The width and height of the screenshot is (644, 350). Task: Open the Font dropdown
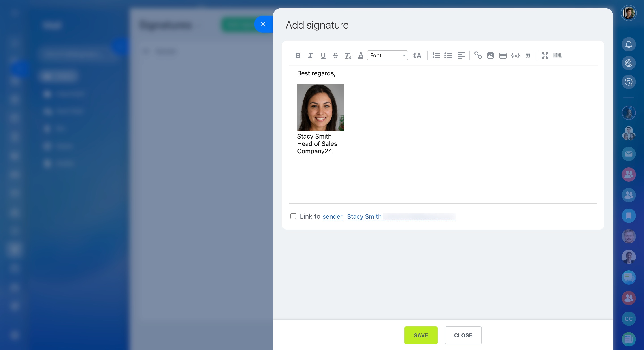tap(387, 55)
